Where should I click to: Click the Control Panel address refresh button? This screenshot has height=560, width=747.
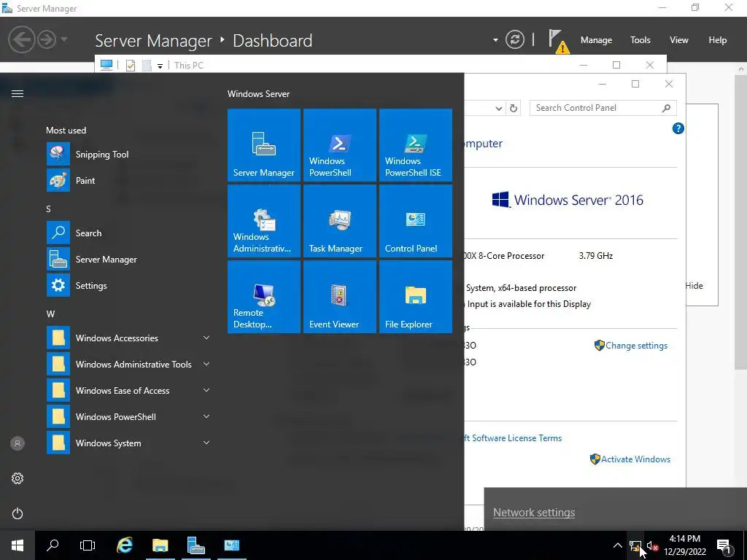[513, 108]
